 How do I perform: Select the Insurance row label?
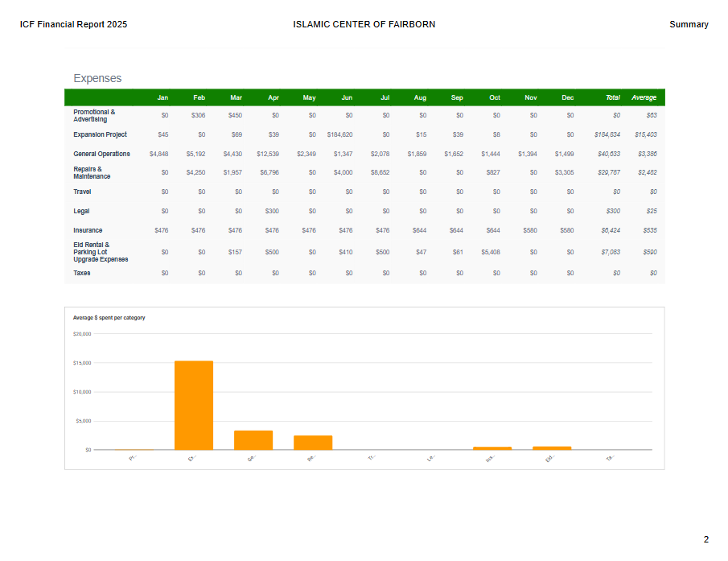[88, 230]
